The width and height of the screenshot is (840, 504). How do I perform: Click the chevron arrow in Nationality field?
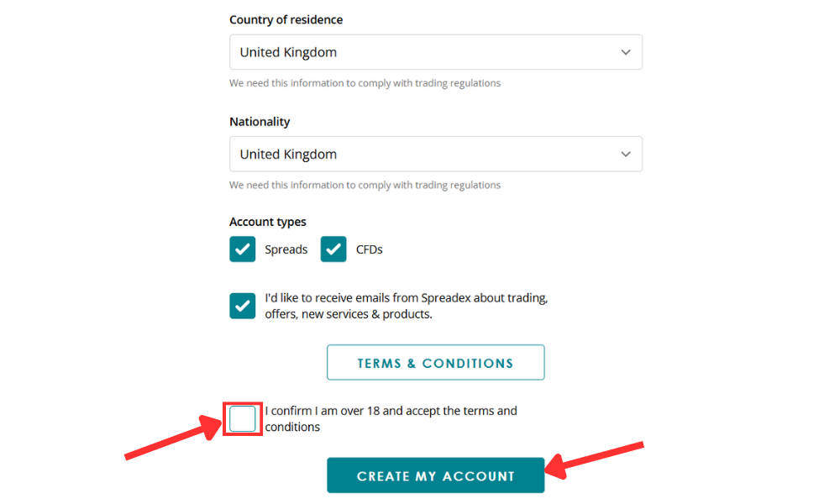(x=626, y=155)
